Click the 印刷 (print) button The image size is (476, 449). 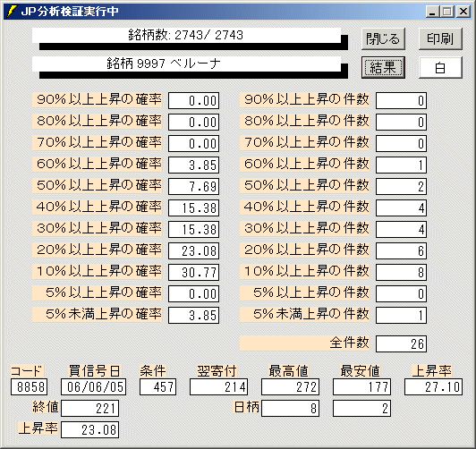pyautogui.click(x=440, y=38)
